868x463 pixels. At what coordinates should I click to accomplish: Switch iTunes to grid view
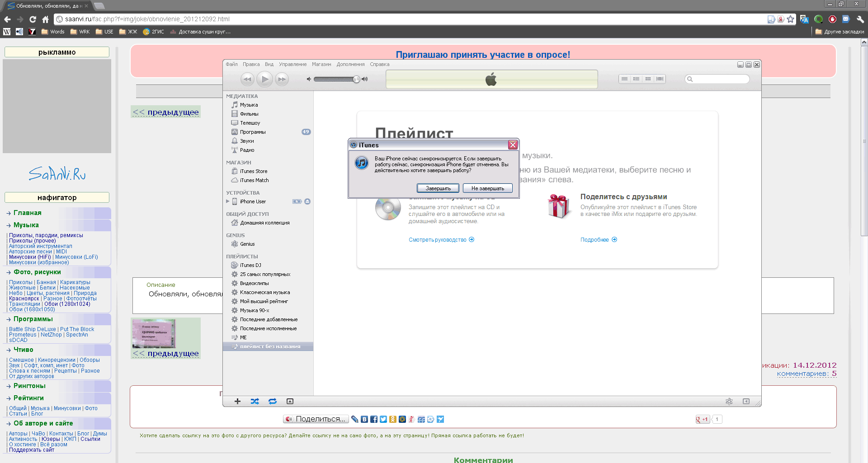[x=648, y=79]
